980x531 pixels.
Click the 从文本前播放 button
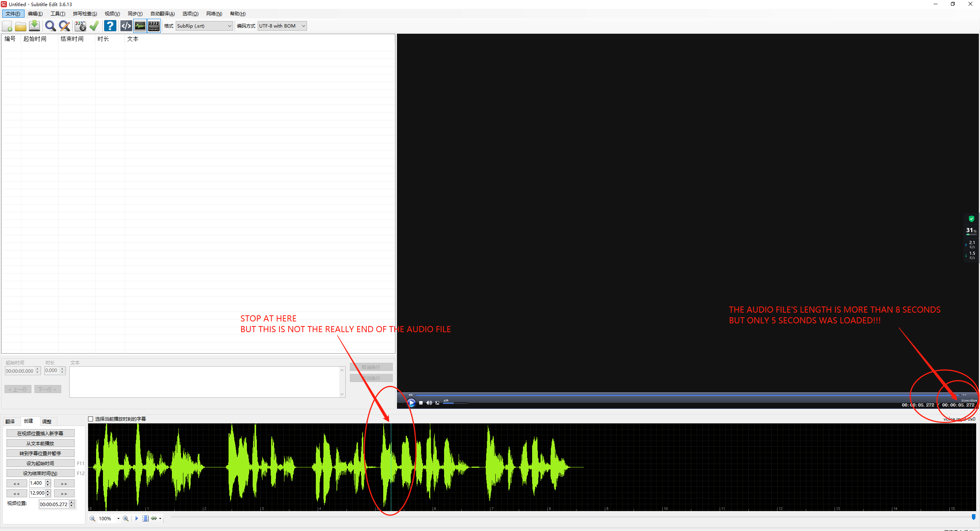point(40,443)
